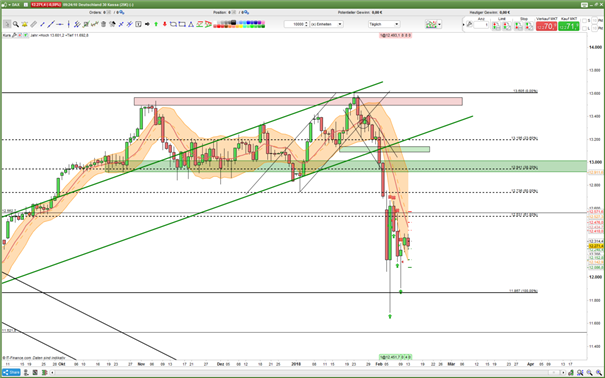Click the first Stop order icon
The height and width of the screenshot is (378, 605).
pyautogui.click(x=519, y=26)
